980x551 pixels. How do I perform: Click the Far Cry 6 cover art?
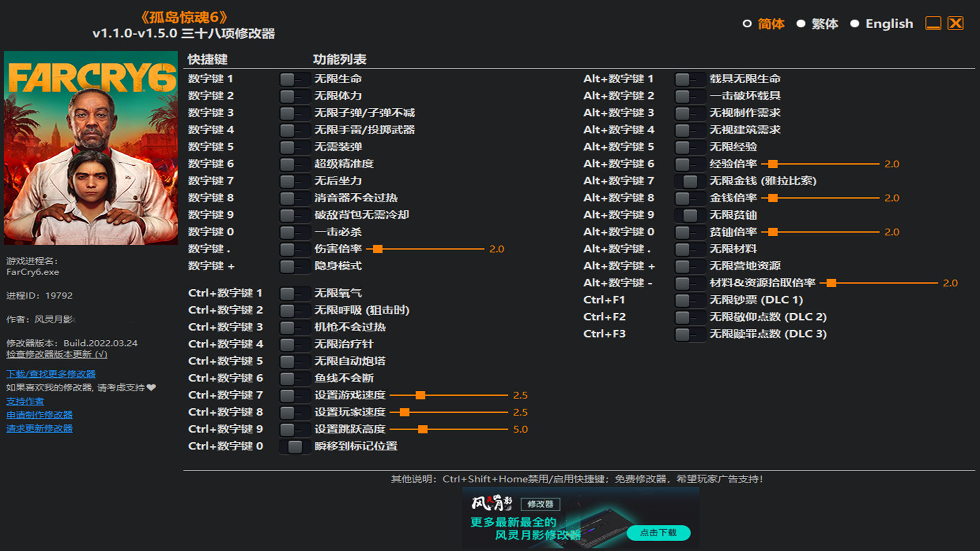(90, 148)
